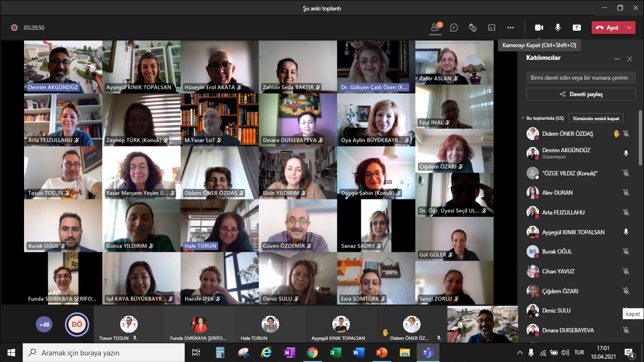Expand the +48 overflow participants button
This screenshot has width=644, height=362.
point(44,324)
